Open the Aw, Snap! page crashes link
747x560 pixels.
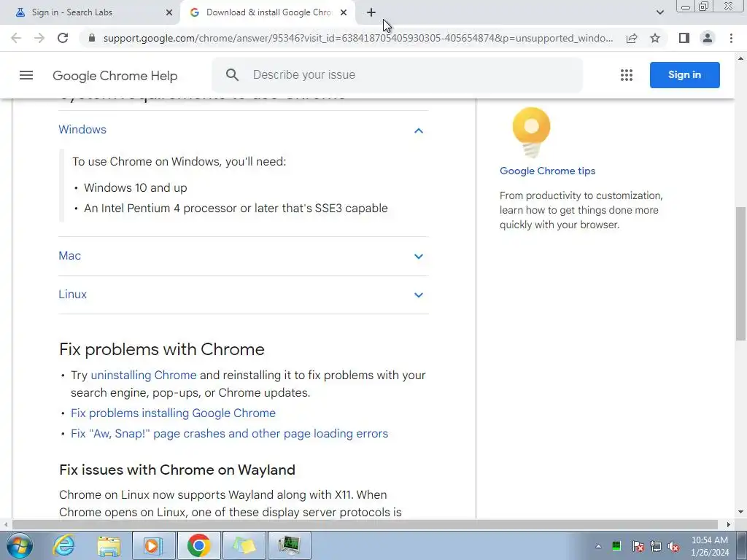pyautogui.click(x=229, y=433)
